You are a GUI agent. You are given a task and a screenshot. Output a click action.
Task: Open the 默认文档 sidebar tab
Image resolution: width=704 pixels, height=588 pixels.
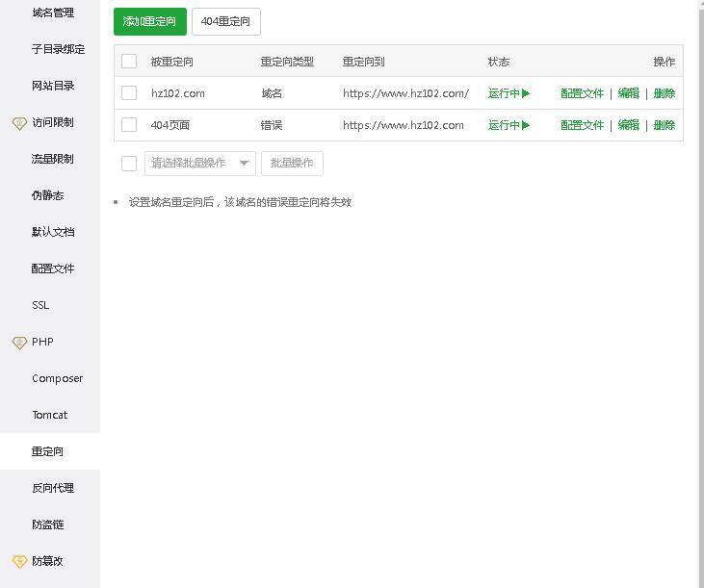(50, 232)
